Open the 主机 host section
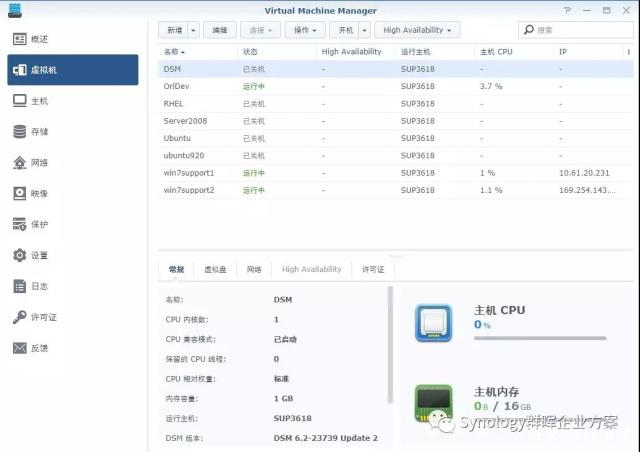Image resolution: width=640 pixels, height=452 pixels. (40, 101)
